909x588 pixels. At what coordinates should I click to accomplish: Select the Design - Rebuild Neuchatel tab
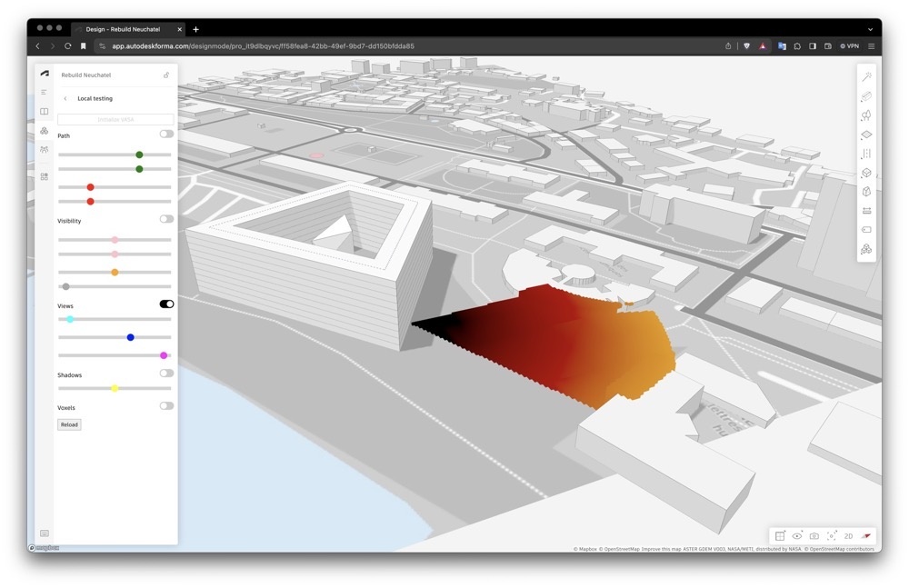pos(125,29)
